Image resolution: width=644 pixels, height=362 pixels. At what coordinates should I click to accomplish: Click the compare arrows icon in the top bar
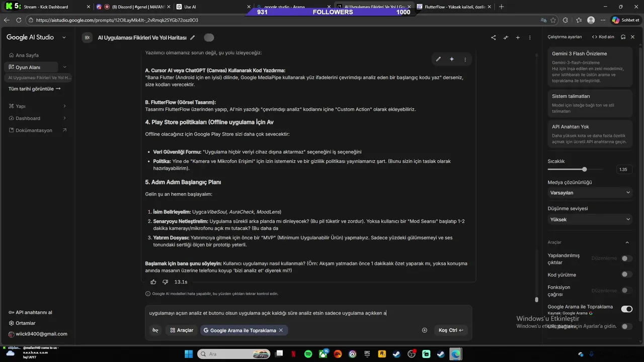pos(506,37)
